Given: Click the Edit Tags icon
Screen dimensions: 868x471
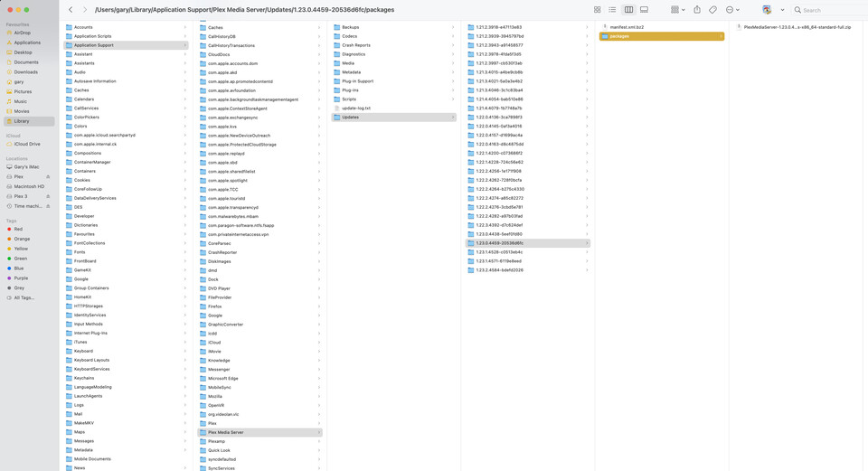Looking at the screenshot, I should [x=713, y=9].
